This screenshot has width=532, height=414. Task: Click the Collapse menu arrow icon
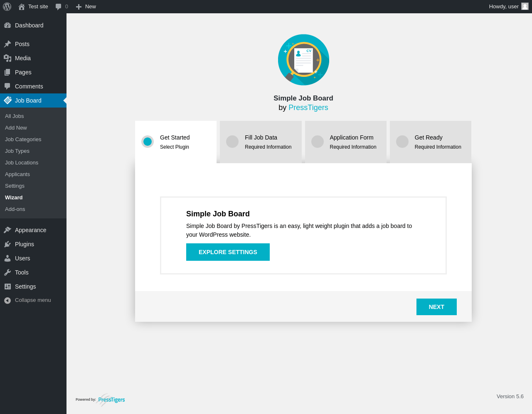coord(7,300)
